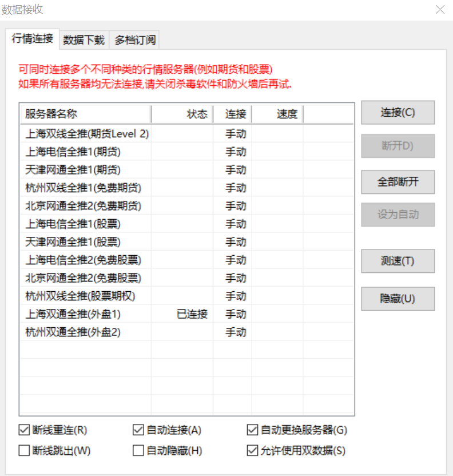The height and width of the screenshot is (476, 453).
Task: Select server 杭州双线全推1(免费期货)
Action: tap(187, 188)
